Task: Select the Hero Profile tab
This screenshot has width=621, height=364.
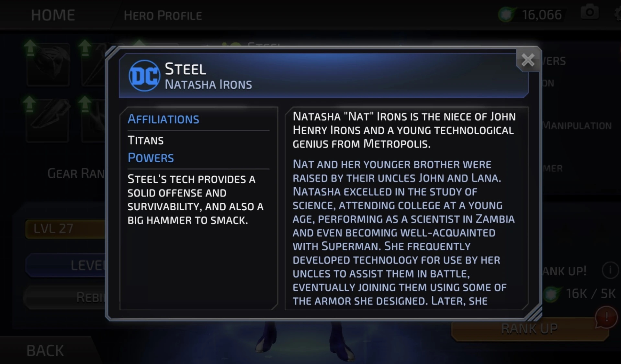Action: point(163,16)
